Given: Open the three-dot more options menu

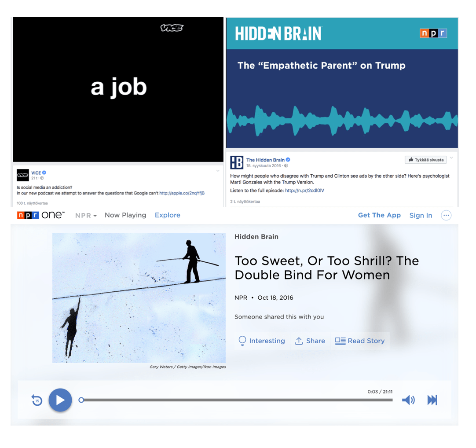Looking at the screenshot, I should click(446, 215).
